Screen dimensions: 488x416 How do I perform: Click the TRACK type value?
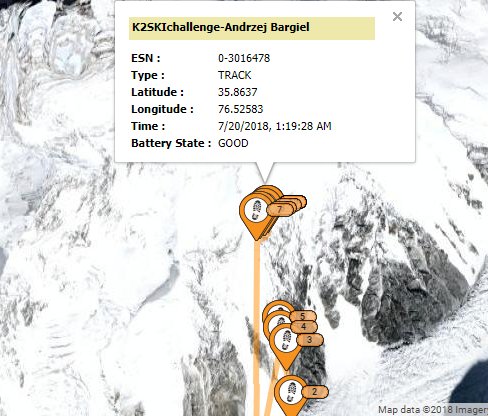pos(235,75)
